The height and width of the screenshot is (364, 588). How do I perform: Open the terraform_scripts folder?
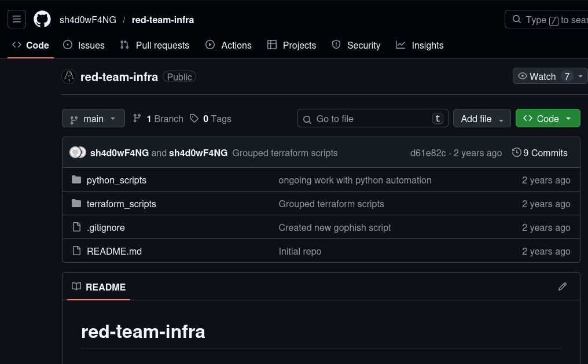pos(122,204)
